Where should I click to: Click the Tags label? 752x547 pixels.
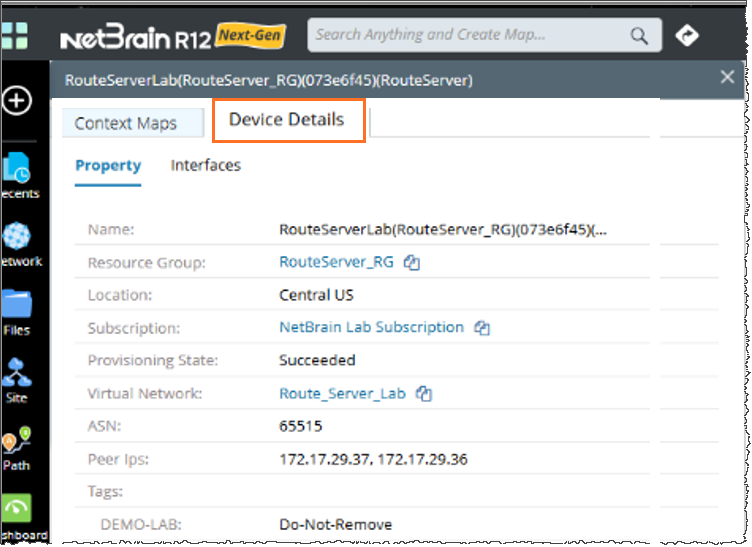106,492
